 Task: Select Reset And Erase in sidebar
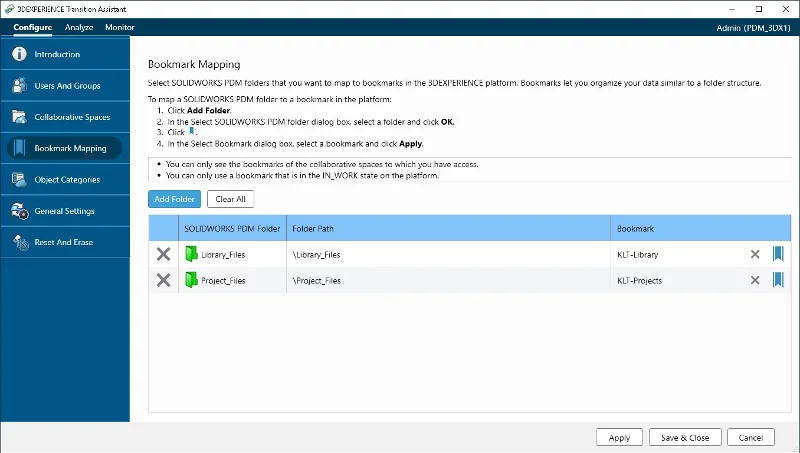coord(65,242)
